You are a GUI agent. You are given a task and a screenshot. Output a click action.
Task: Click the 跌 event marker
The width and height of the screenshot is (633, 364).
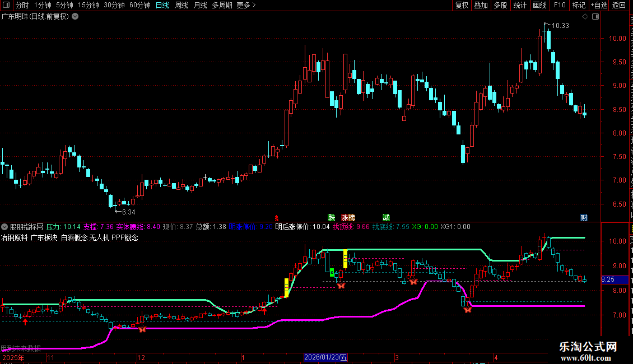[332, 217]
